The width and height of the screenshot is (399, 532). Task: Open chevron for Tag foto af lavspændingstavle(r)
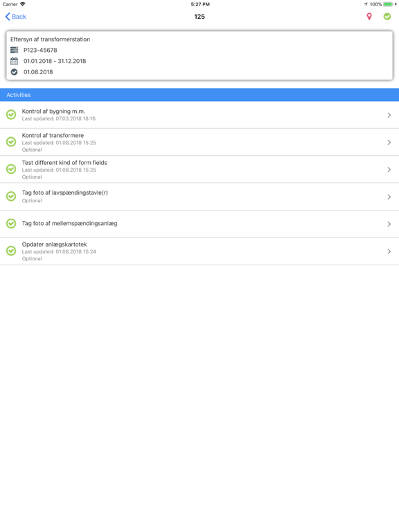(x=389, y=197)
